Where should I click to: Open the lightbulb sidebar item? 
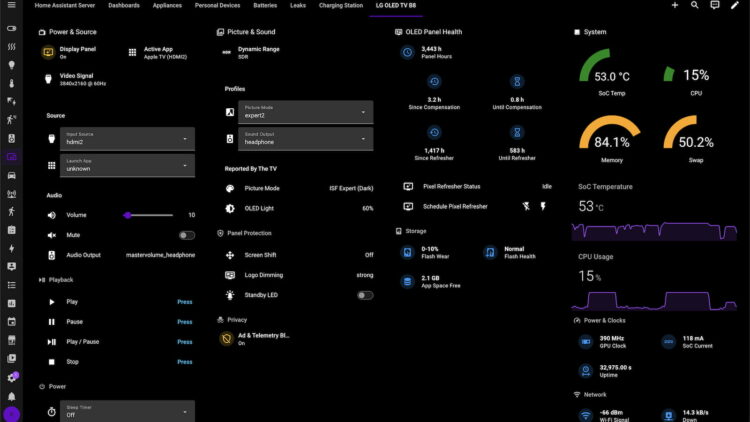(11, 65)
